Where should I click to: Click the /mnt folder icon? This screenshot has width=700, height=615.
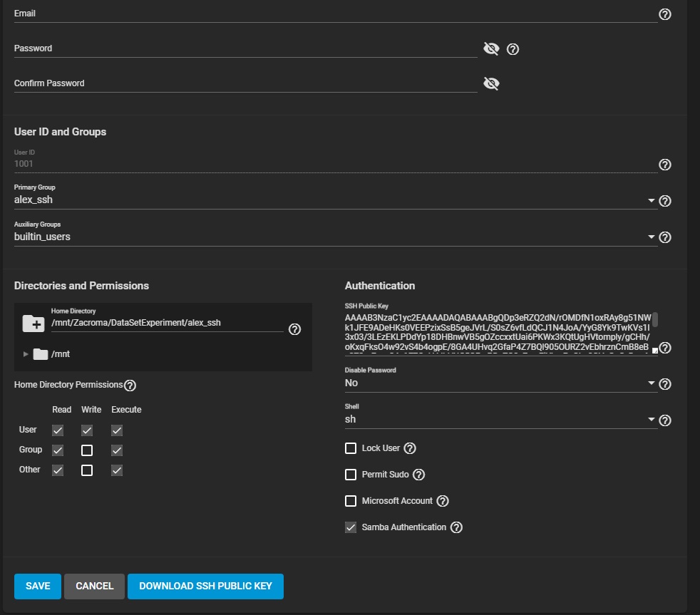pos(41,354)
